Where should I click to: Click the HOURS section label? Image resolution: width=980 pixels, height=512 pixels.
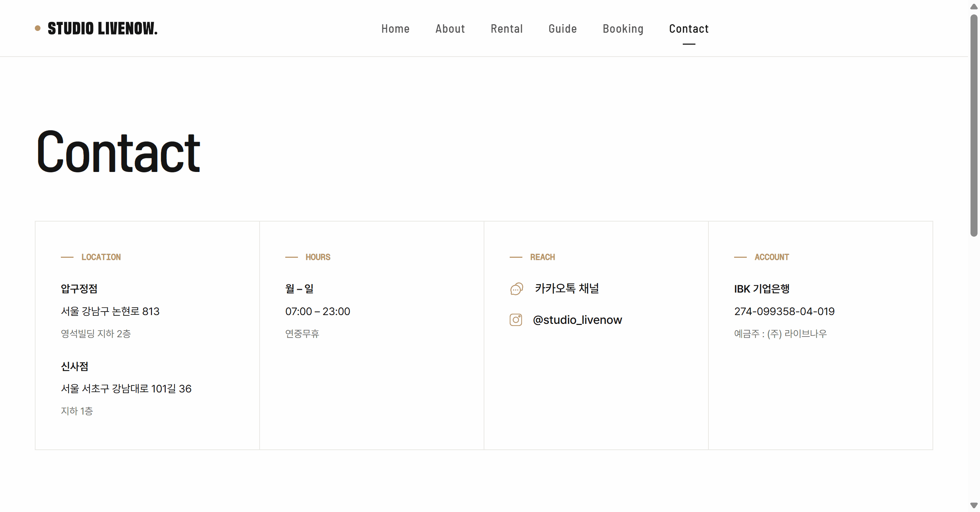318,257
